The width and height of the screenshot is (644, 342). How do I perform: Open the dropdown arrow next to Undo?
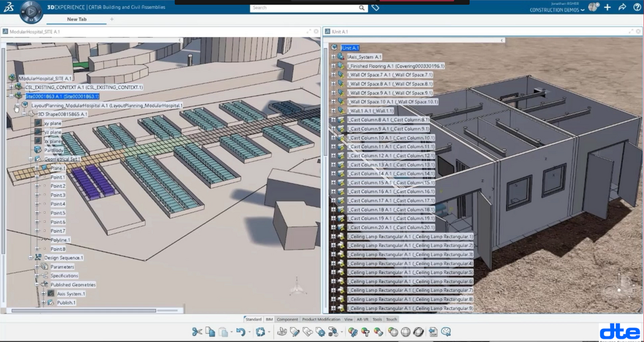pos(249,332)
